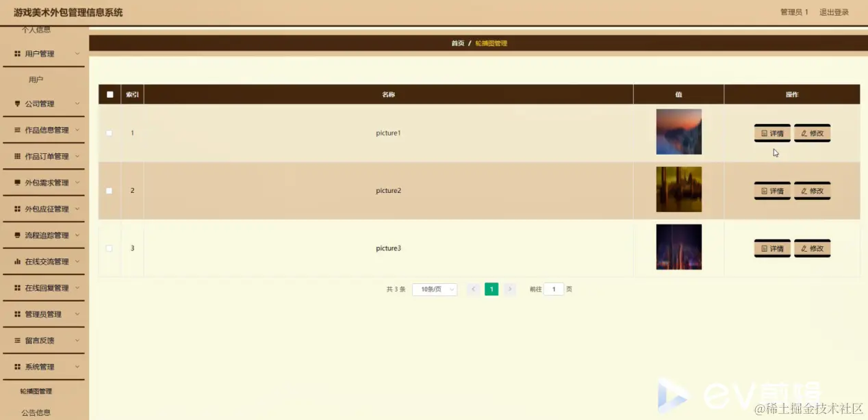The image size is (868, 420).
Task: Expand the 作品订单管理 menu chevron
Action: point(77,157)
